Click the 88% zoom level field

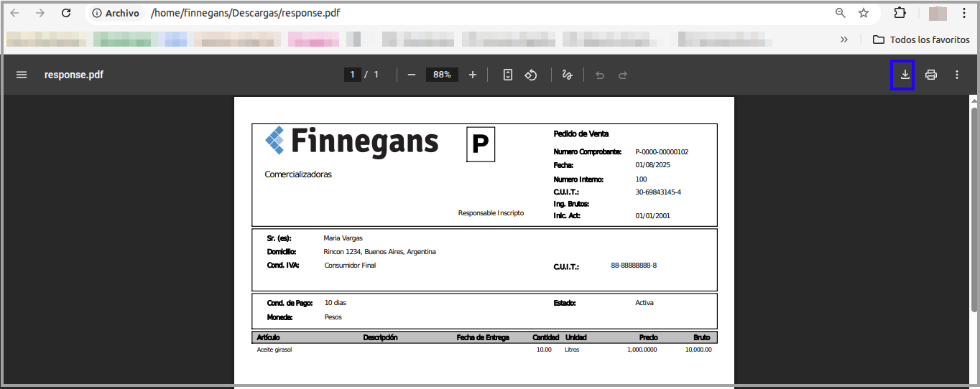[442, 75]
